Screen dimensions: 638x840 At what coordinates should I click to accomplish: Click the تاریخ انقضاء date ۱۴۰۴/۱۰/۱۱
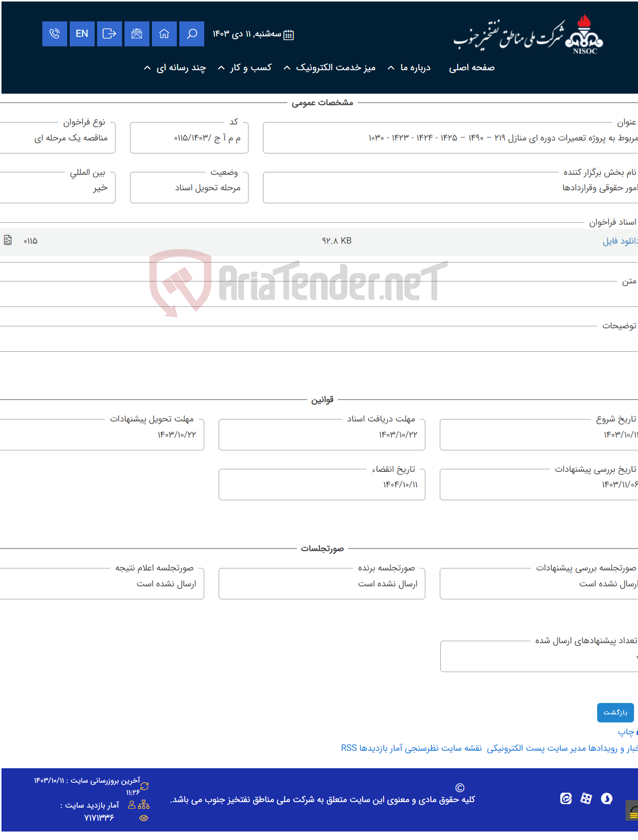click(400, 485)
